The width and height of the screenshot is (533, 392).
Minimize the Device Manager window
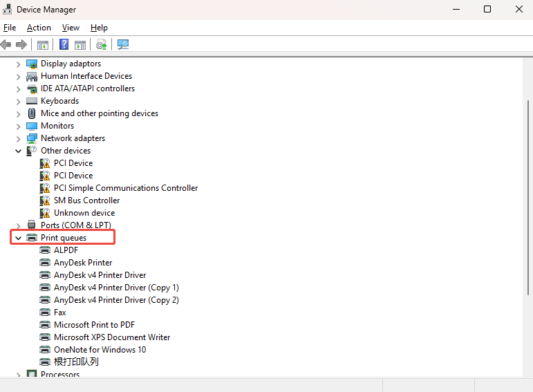(x=456, y=9)
